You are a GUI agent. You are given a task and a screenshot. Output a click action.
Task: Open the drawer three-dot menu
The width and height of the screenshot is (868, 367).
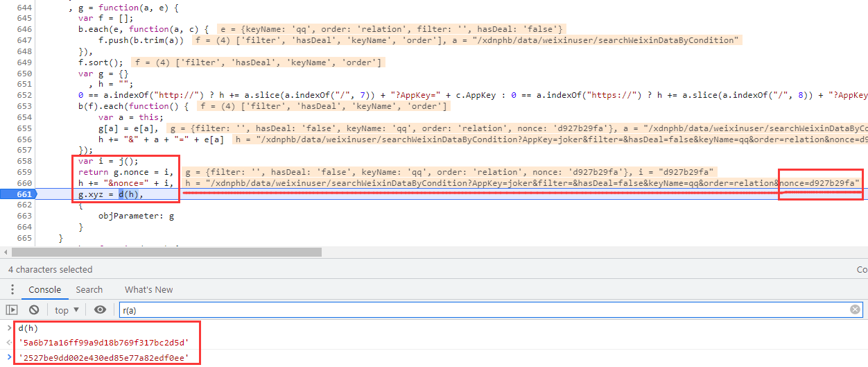11,290
